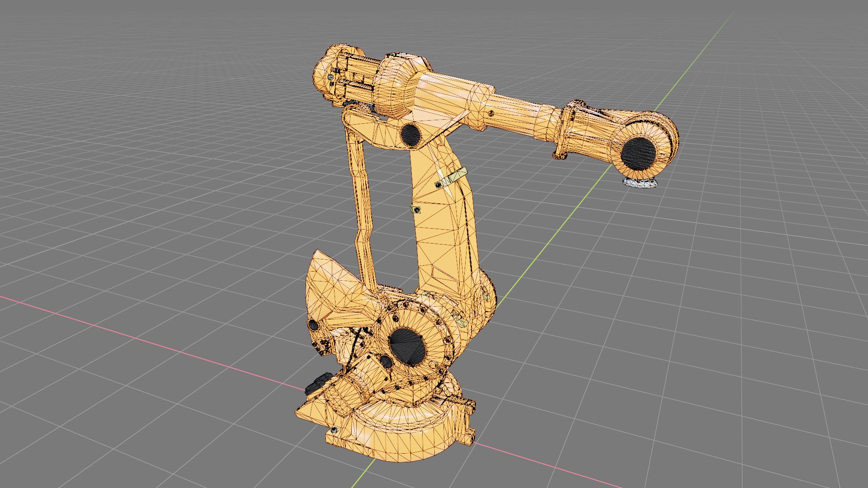Click the dark circular cap on the wrist joint

638,153
